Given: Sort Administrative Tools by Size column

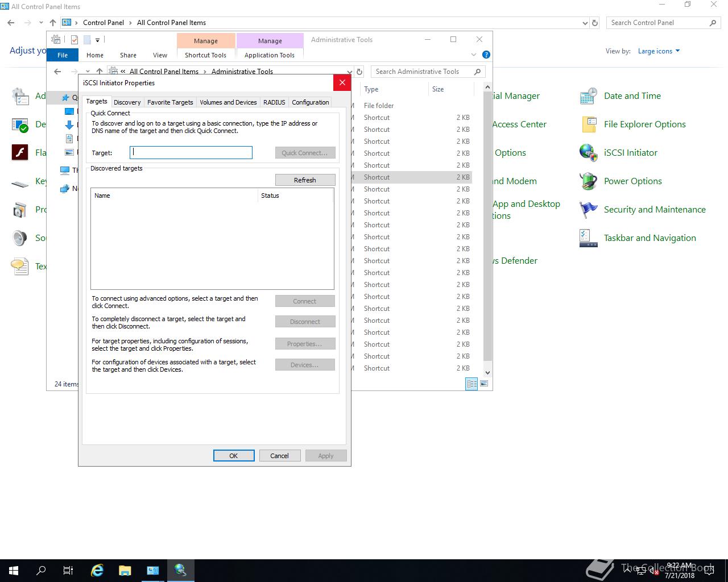Looking at the screenshot, I should click(450, 89).
